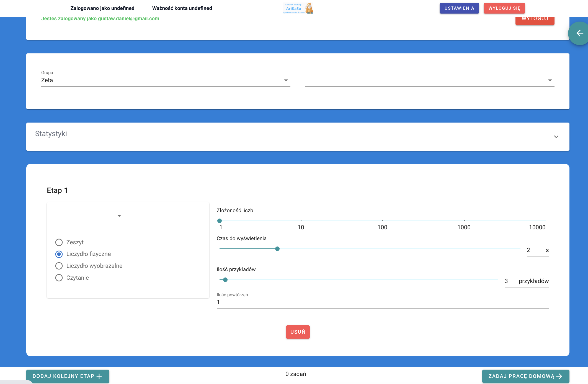The height and width of the screenshot is (384, 588).
Task: Select the Czytanie radio option
Action: coord(59,278)
